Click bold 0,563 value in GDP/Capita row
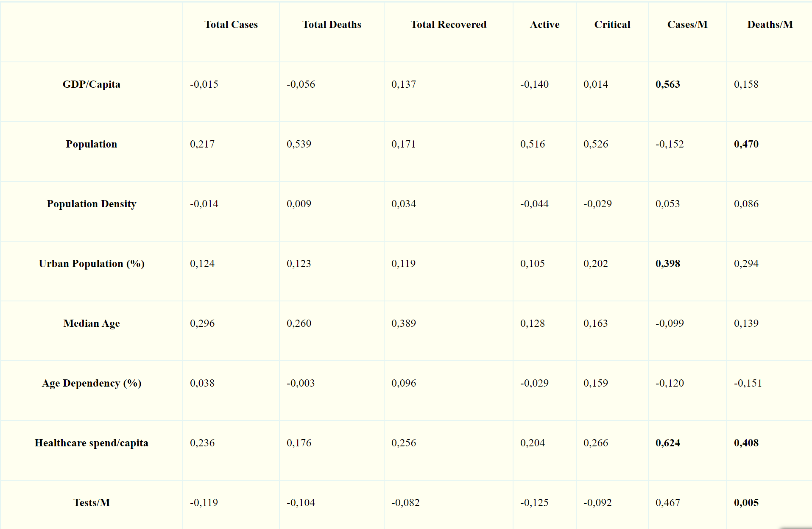Screen dimensions: 812x529 (x=667, y=84)
